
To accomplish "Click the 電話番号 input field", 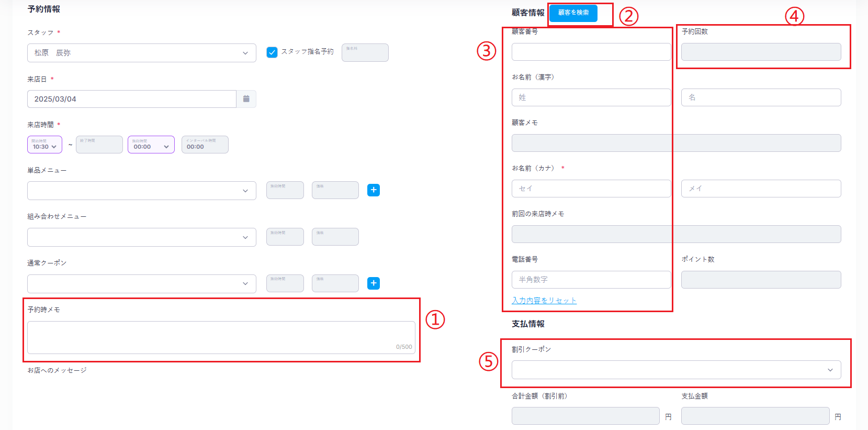I will tap(591, 280).
